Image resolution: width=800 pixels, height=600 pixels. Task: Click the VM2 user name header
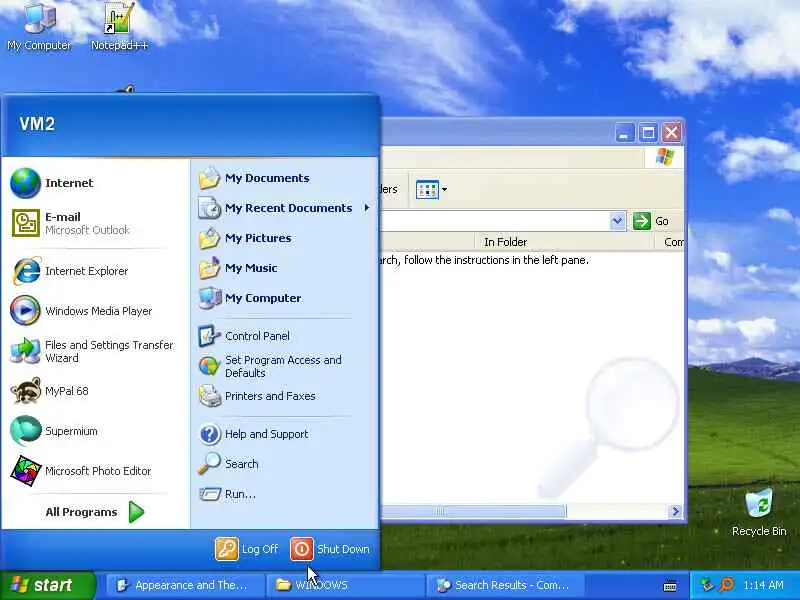coord(37,124)
